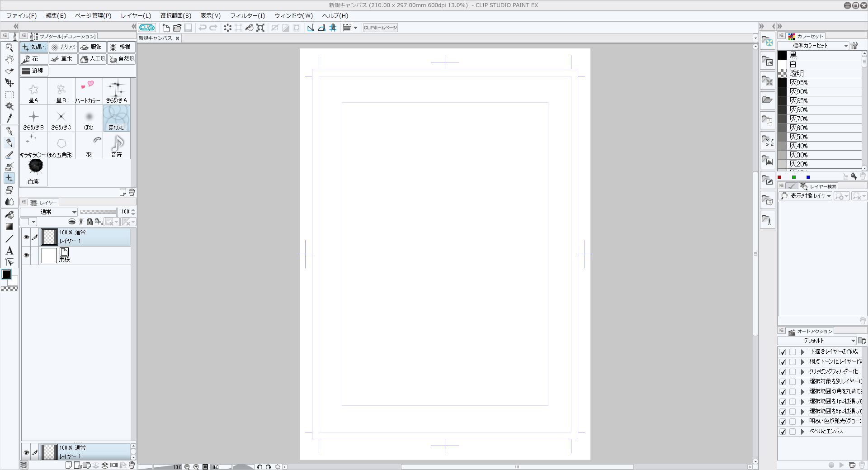The width and height of the screenshot is (868, 470).
Task: Pick the 灰50% gray swatch
Action: pyautogui.click(x=798, y=137)
